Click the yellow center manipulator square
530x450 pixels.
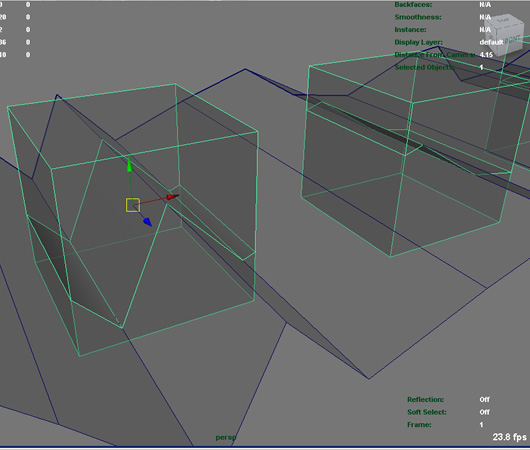point(133,205)
